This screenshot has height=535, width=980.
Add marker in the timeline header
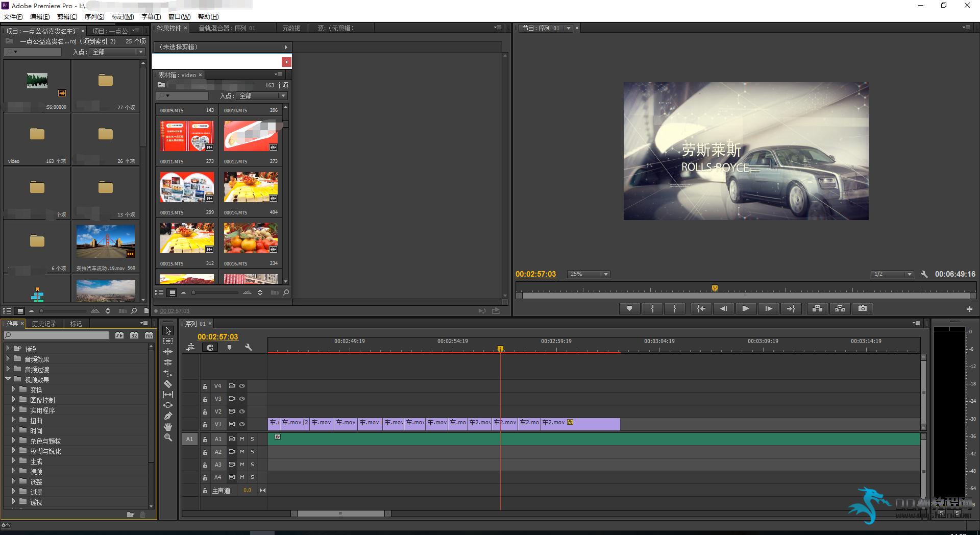point(229,348)
